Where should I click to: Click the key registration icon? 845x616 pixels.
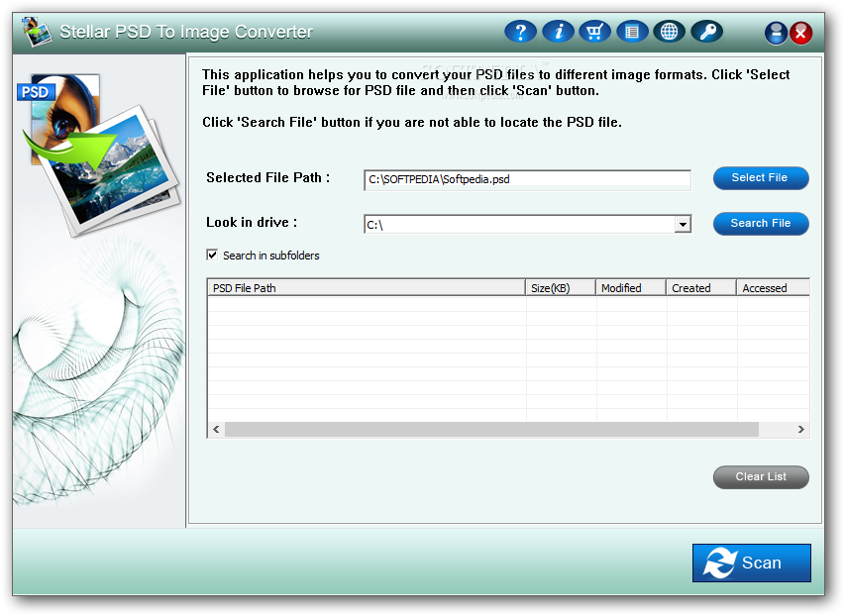(x=706, y=33)
